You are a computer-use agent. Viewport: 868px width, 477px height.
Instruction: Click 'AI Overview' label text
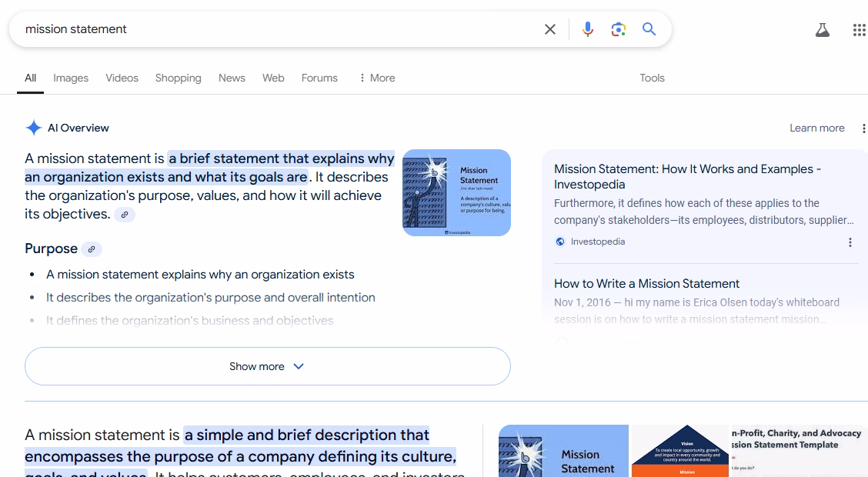78,128
